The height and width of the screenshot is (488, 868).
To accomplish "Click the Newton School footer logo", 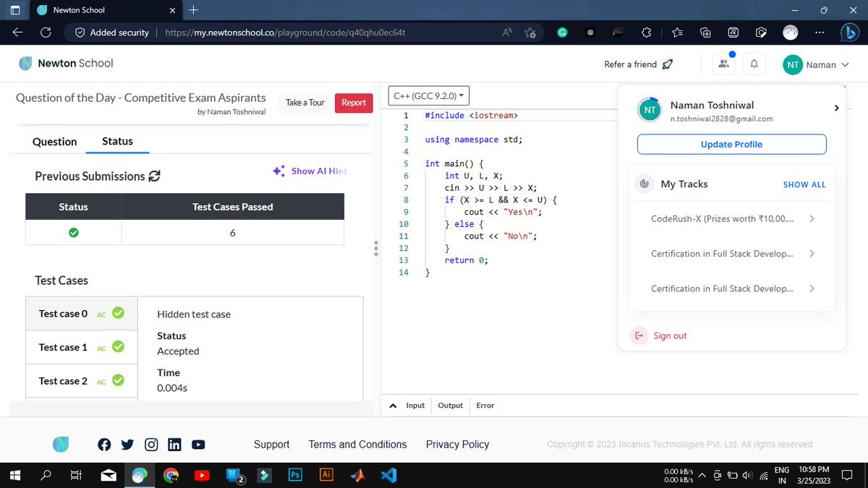I will click(x=61, y=445).
